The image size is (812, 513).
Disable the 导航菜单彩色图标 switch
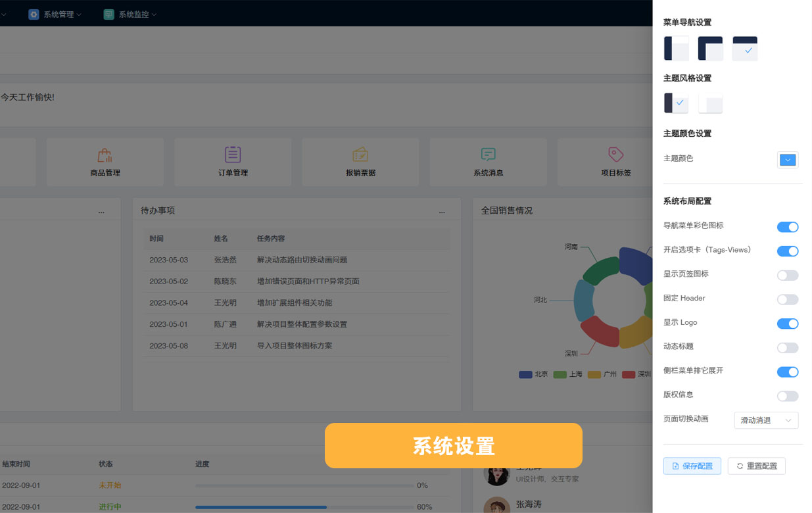pyautogui.click(x=788, y=227)
